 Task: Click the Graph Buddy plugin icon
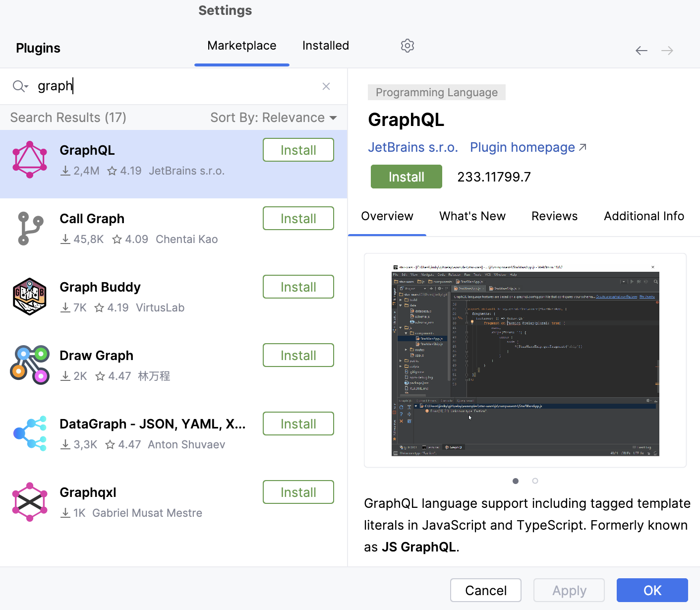pyautogui.click(x=29, y=297)
